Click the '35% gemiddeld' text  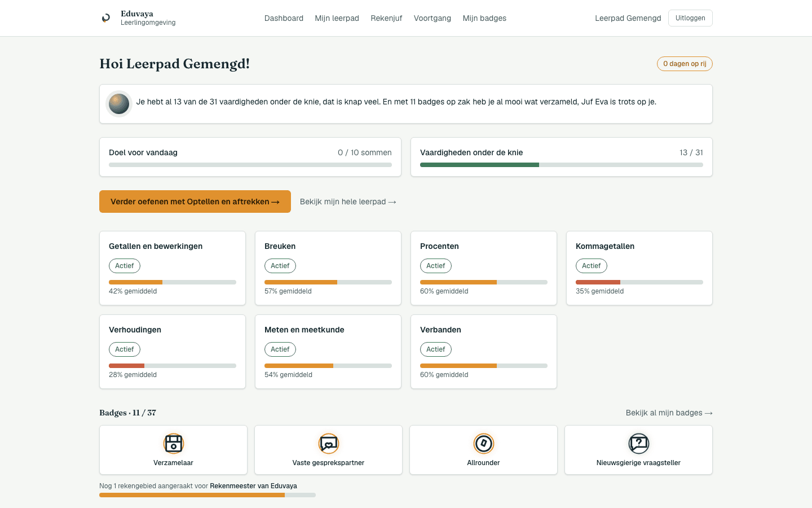click(600, 291)
